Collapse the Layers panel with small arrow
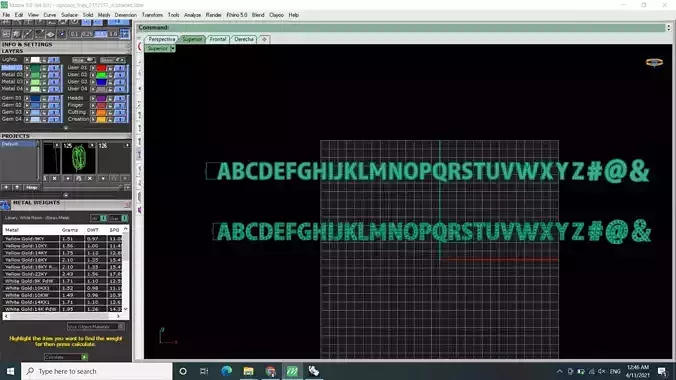Screen dimensions: 676x380 coord(66,128)
